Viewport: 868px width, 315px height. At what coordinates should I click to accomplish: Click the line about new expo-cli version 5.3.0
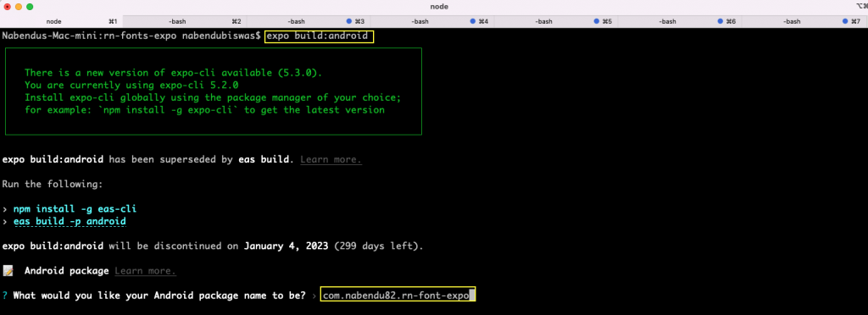(173, 73)
